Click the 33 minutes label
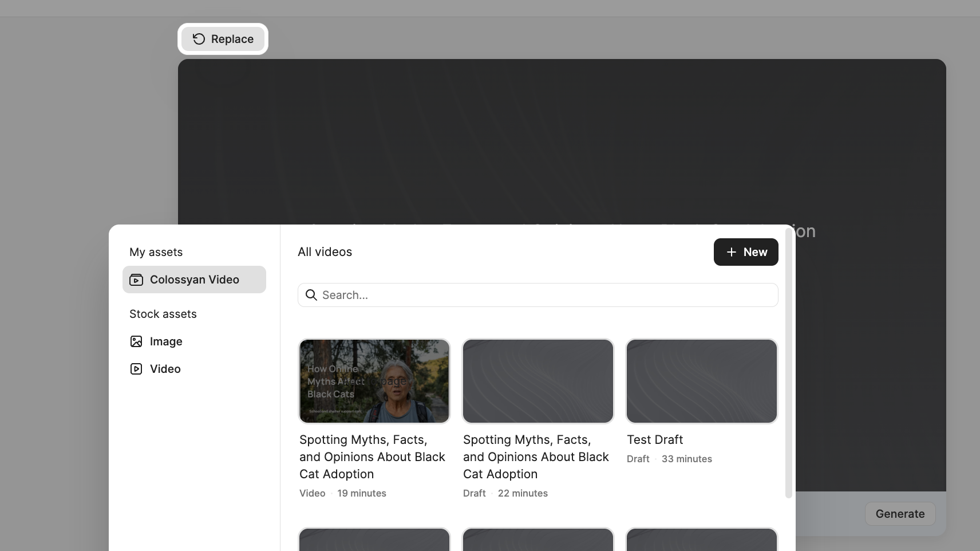Image resolution: width=980 pixels, height=551 pixels. (687, 459)
